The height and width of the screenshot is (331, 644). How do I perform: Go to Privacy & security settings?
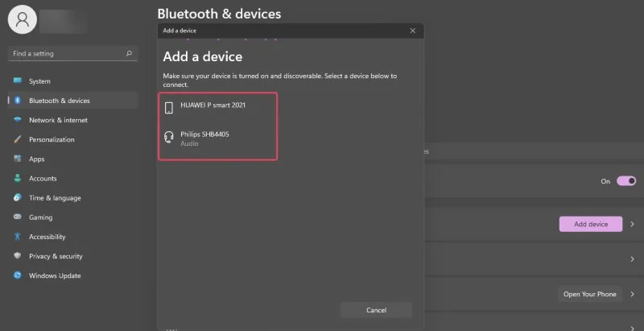(56, 256)
